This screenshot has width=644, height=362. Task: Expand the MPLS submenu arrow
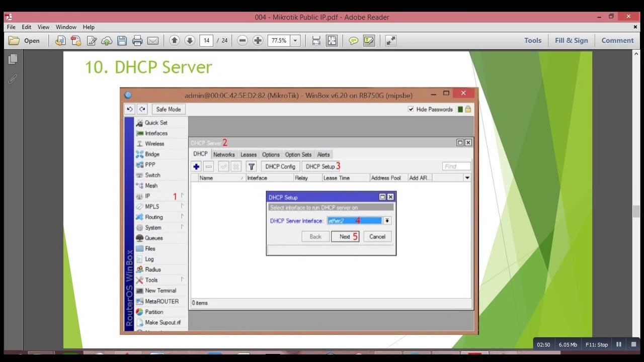click(x=183, y=206)
